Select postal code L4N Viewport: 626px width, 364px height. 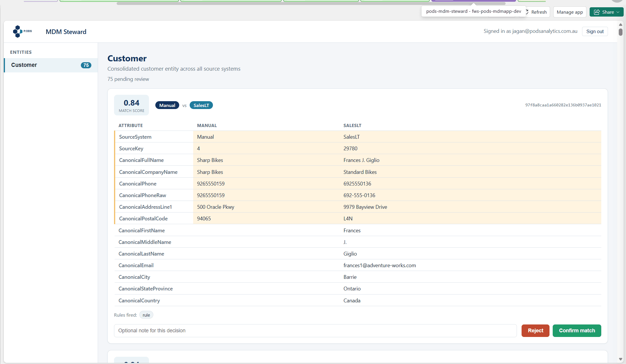click(x=348, y=219)
